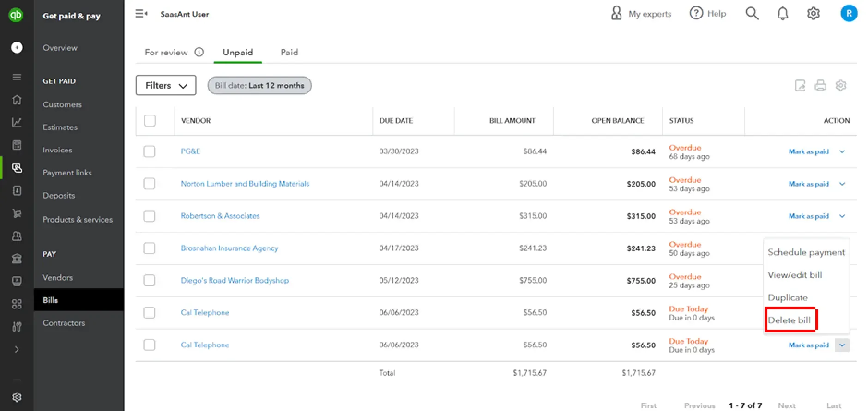868x411 pixels.
Task: Expand action dropdown for PG&E row
Action: 842,151
